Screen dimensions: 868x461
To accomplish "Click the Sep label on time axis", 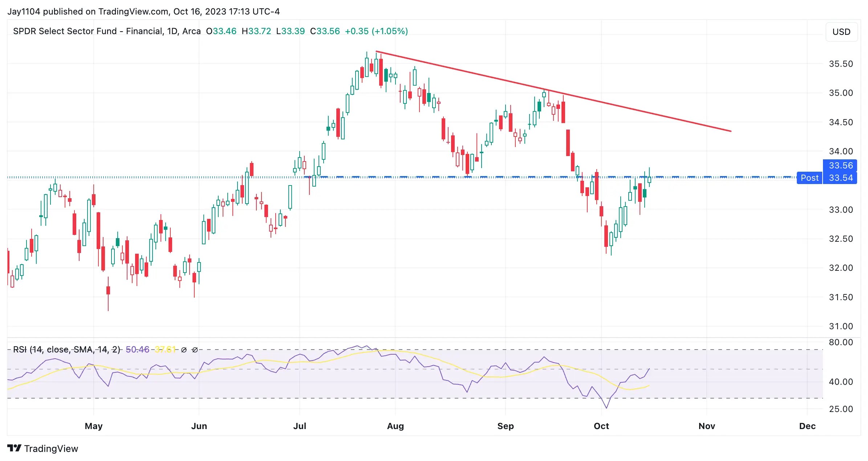I will [506, 426].
